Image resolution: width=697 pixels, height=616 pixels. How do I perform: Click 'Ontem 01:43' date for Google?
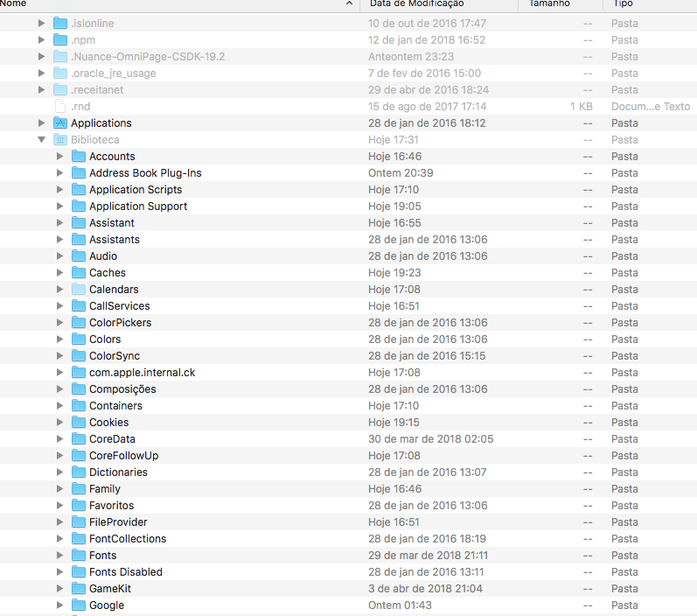(x=400, y=605)
